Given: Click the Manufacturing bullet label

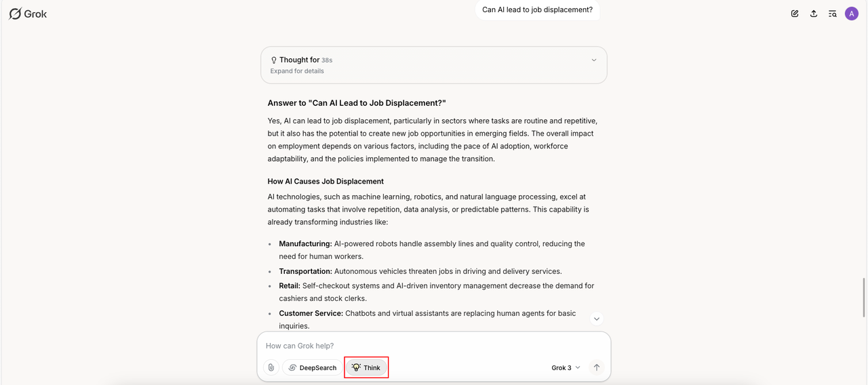Looking at the screenshot, I should (305, 244).
